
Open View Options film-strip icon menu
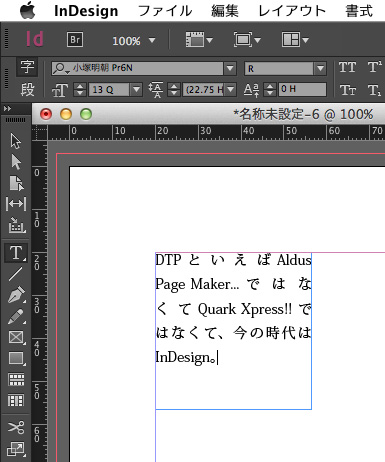(x=199, y=40)
